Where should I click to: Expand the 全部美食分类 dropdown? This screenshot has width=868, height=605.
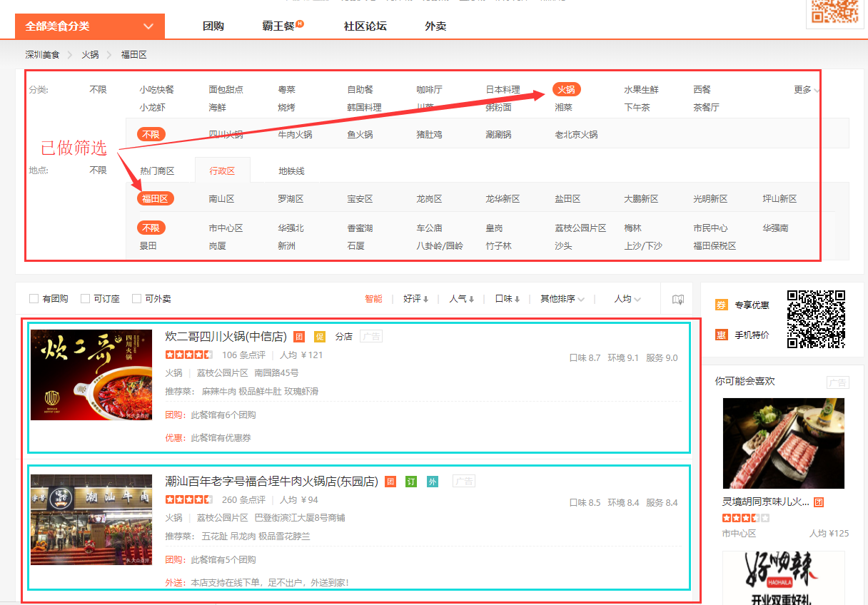90,26
